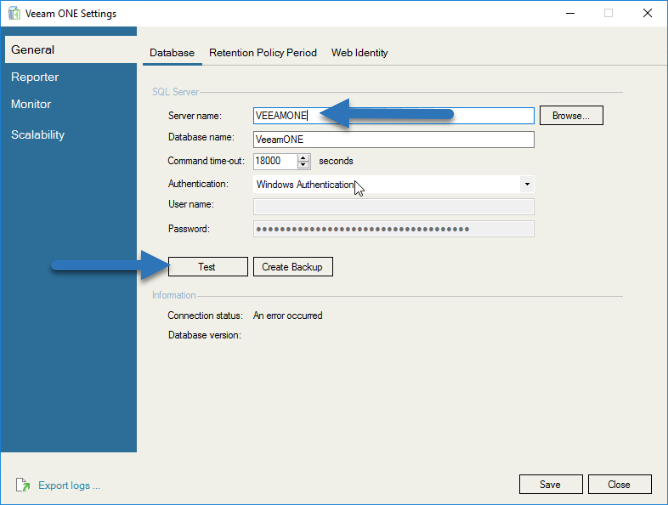Increase the command time-out with up arrow

tap(303, 158)
